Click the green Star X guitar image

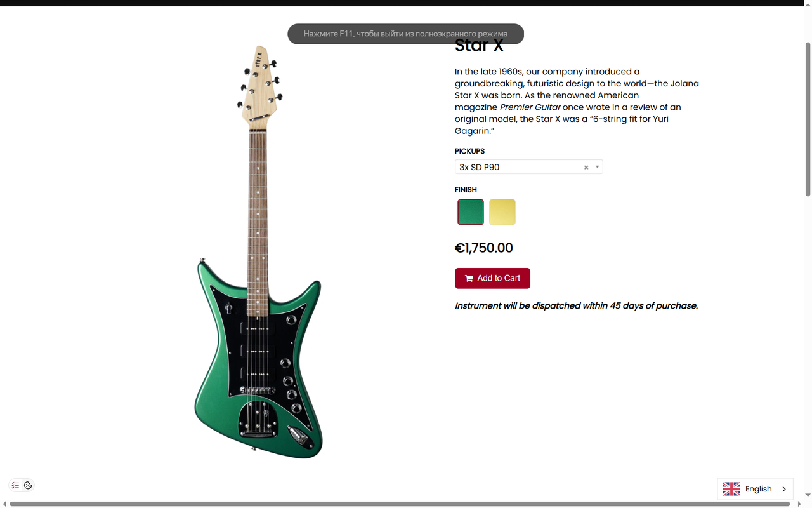click(259, 251)
